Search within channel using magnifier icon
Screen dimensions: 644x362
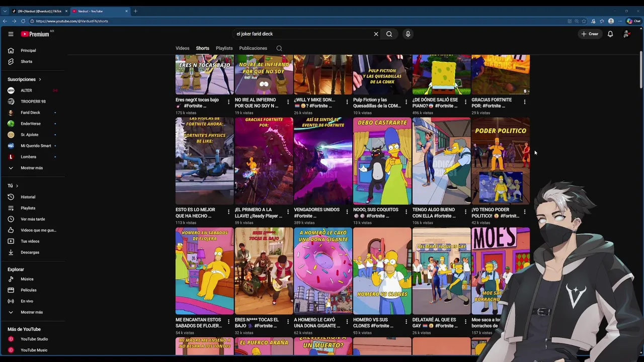[x=279, y=48]
